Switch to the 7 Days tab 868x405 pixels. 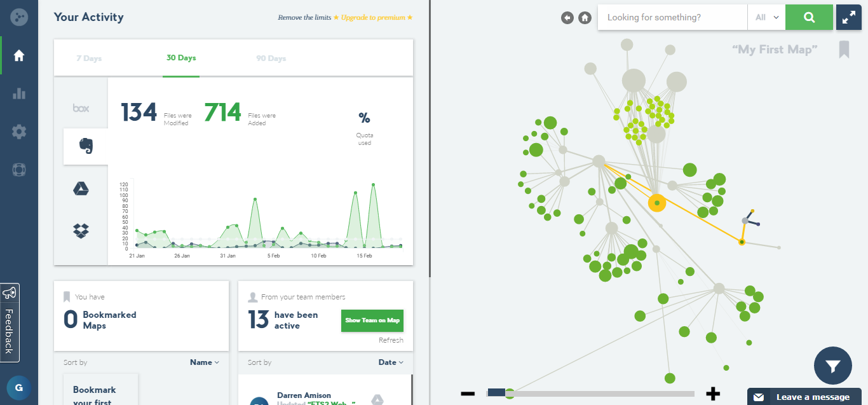tap(89, 58)
